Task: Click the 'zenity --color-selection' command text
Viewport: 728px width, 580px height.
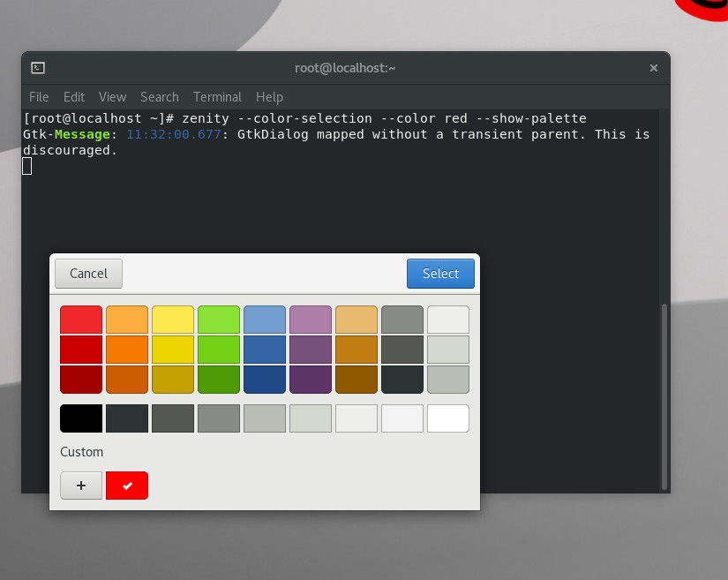Action: pyautogui.click(x=277, y=119)
